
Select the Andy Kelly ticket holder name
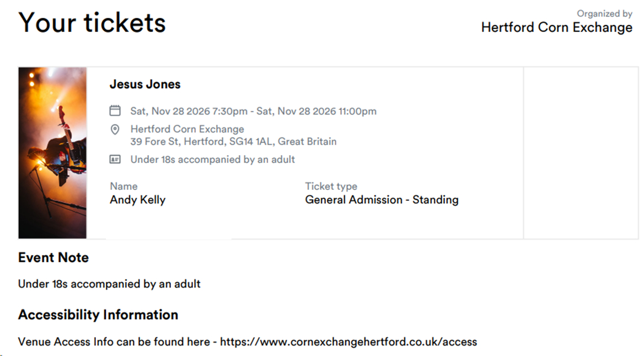click(137, 200)
